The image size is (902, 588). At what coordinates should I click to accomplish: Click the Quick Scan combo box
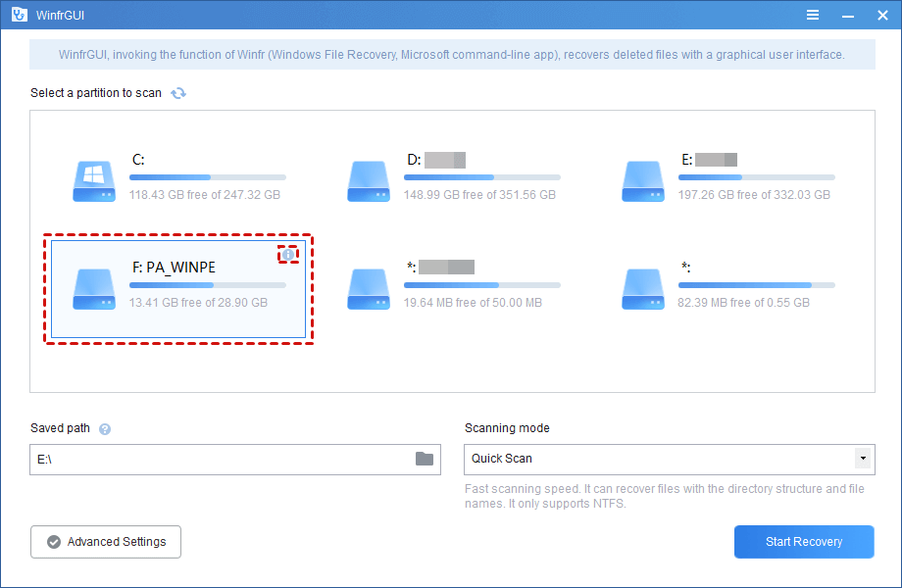point(670,460)
